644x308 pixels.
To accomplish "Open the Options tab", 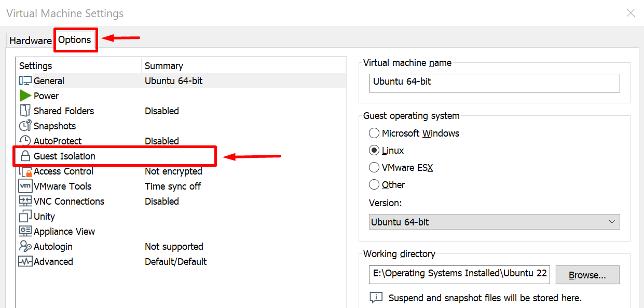I will (x=75, y=40).
